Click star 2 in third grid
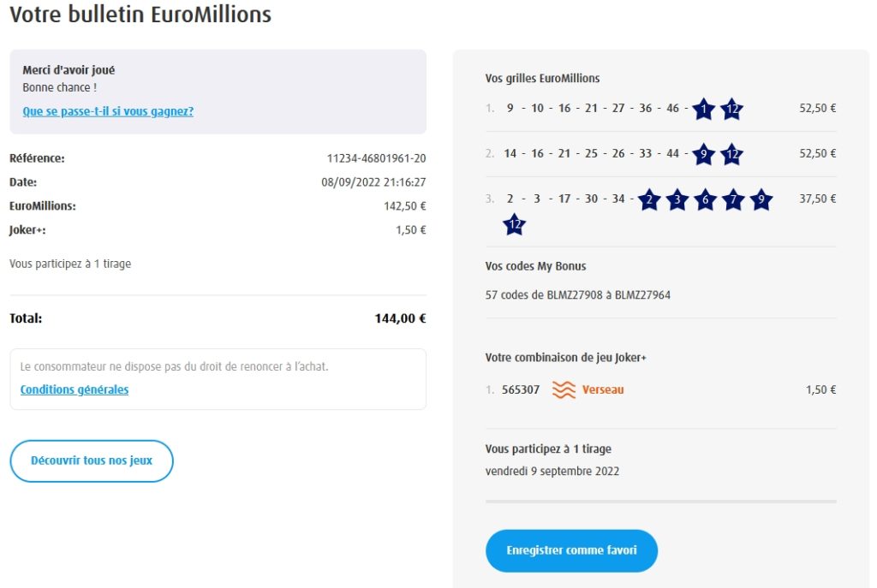This screenshot has height=588, width=877. [648, 200]
